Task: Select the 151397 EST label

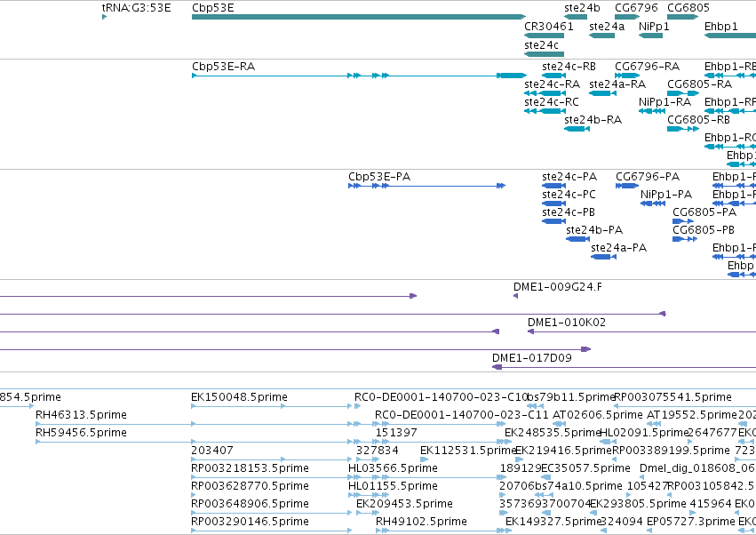Action: coord(396,433)
